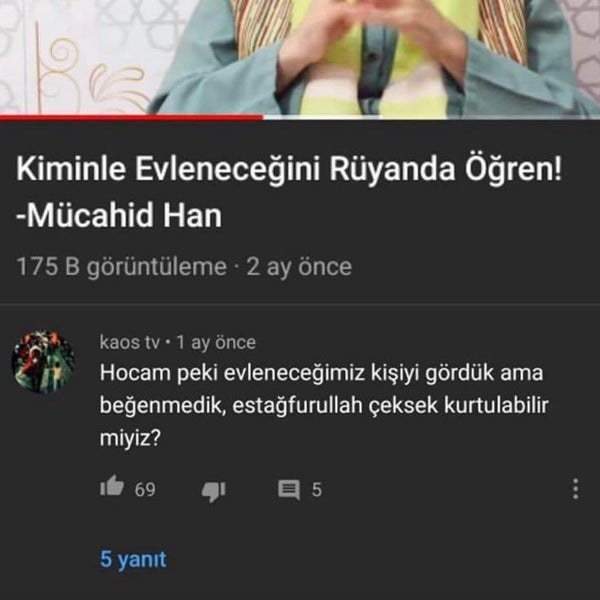The width and height of the screenshot is (600, 600).
Task: Tap the 2 ay önce upload date
Action: [x=299, y=267]
